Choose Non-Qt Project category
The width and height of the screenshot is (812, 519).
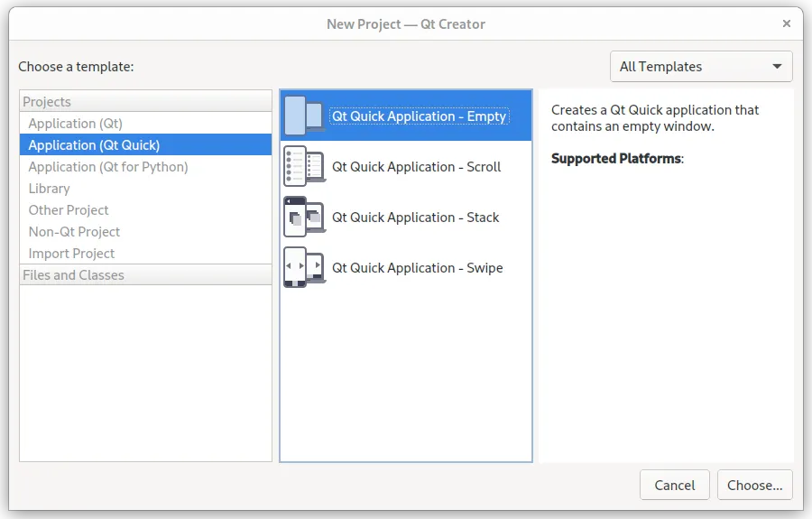point(145,232)
